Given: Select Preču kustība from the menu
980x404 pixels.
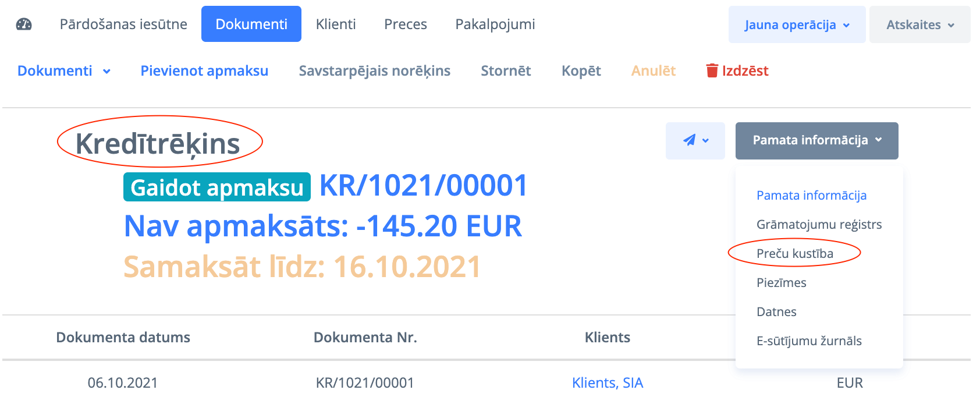Looking at the screenshot, I should pos(795,254).
